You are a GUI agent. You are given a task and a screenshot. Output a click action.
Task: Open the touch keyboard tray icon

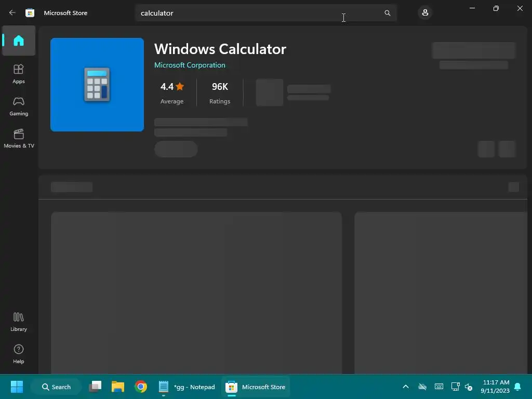438,387
